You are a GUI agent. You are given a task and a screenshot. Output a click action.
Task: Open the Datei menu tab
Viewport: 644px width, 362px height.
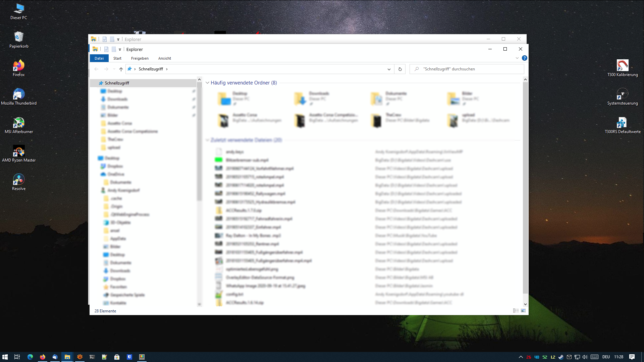click(x=99, y=58)
